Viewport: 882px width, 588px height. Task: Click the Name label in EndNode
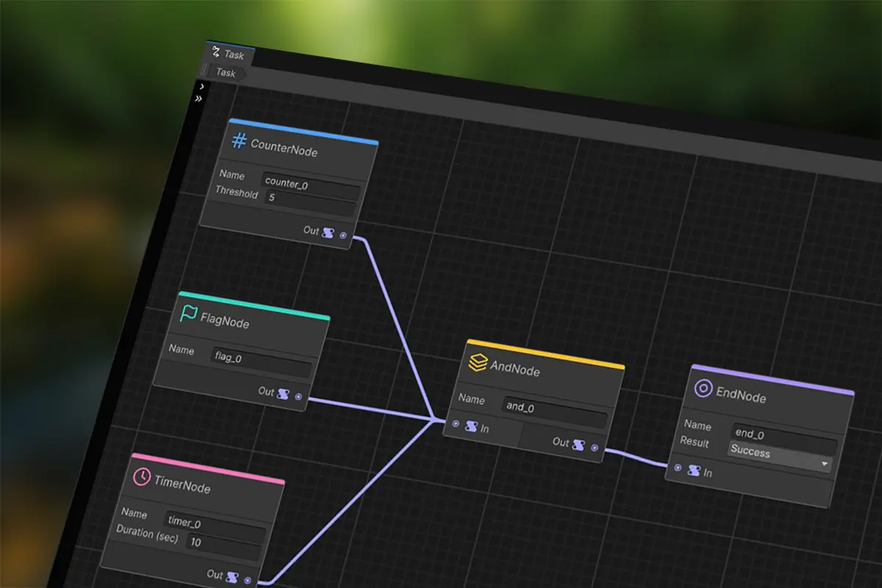(x=698, y=425)
